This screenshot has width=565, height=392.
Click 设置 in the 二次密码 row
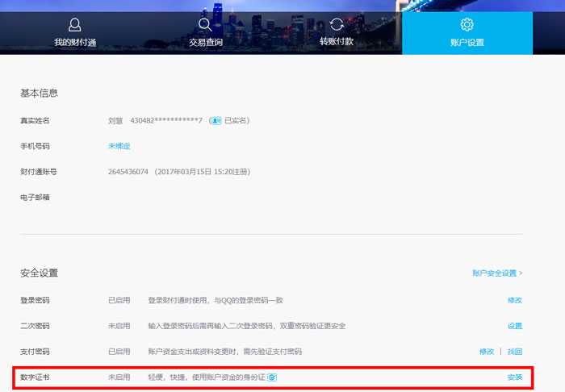(x=514, y=326)
